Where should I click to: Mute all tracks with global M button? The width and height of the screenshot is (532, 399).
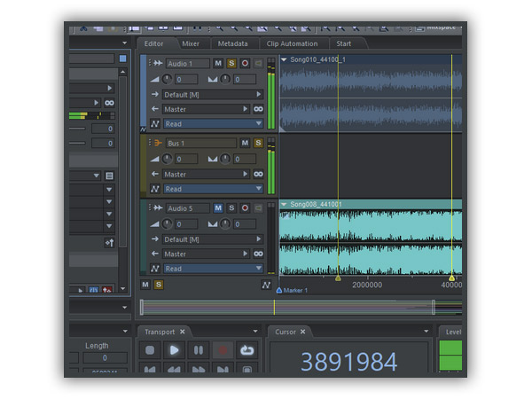click(145, 285)
